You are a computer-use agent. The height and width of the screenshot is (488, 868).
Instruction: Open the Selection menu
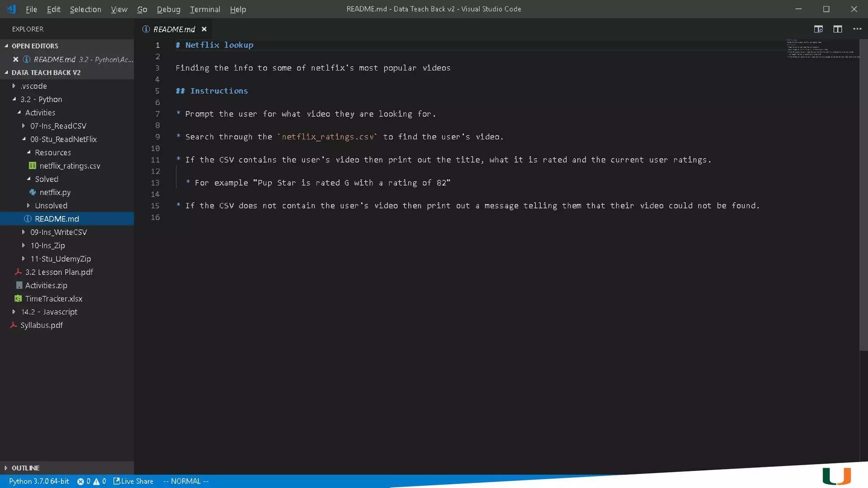(x=85, y=9)
